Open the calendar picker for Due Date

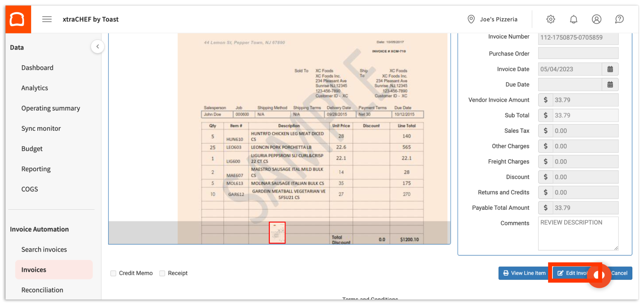pos(610,84)
